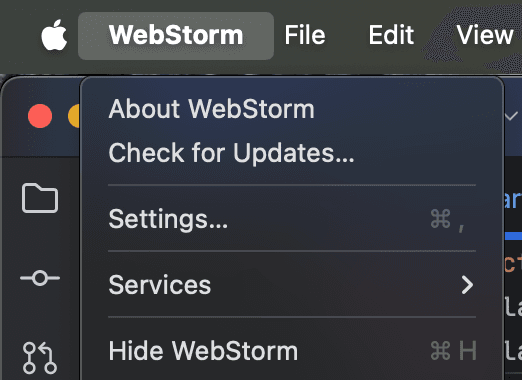
Task: Open the Apple system menu
Action: pos(54,35)
